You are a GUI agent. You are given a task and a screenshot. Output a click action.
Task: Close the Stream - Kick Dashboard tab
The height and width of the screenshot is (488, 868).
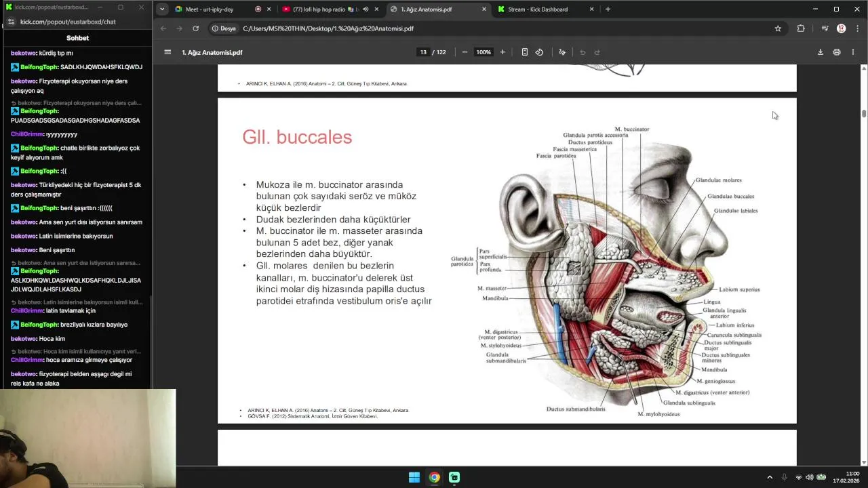click(x=592, y=9)
